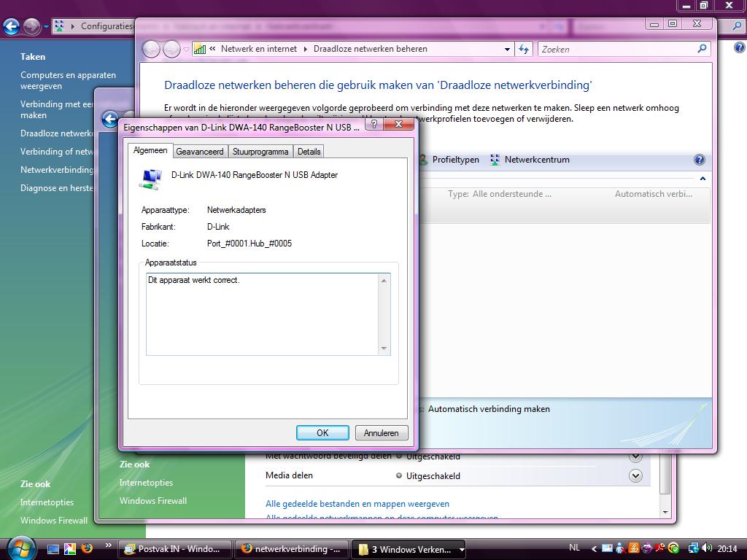The height and width of the screenshot is (560, 747).
Task: Open Internetopties in the middle window's Zie ook
Action: pos(146,483)
